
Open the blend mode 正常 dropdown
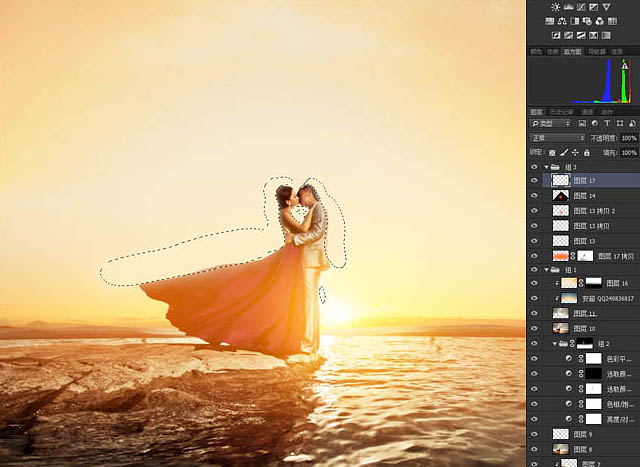tap(558, 138)
